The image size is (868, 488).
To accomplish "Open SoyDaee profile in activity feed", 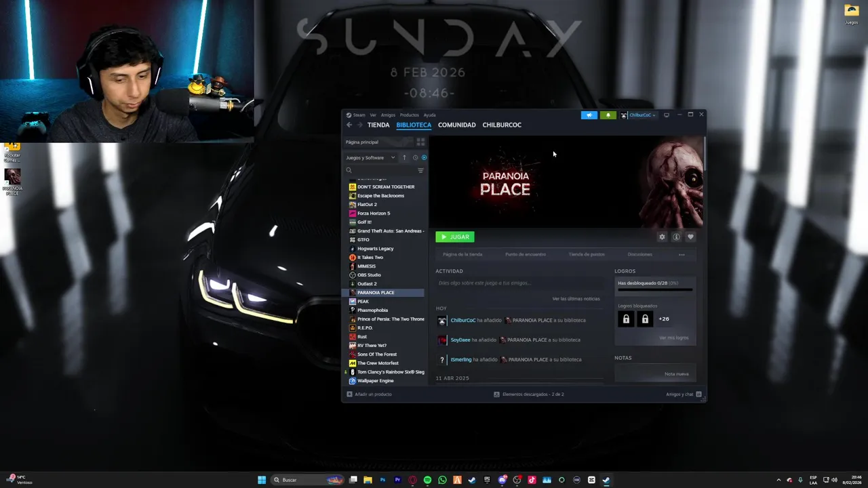I will (x=460, y=340).
